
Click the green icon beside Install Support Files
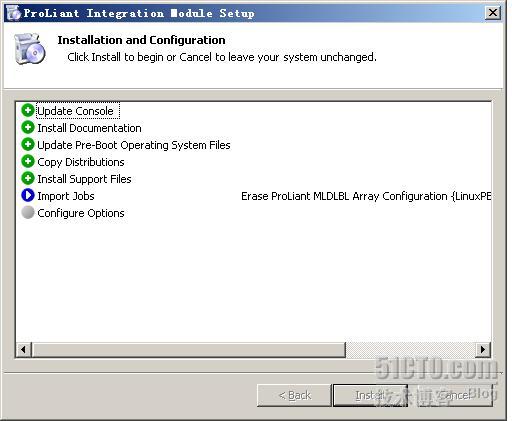(28, 178)
